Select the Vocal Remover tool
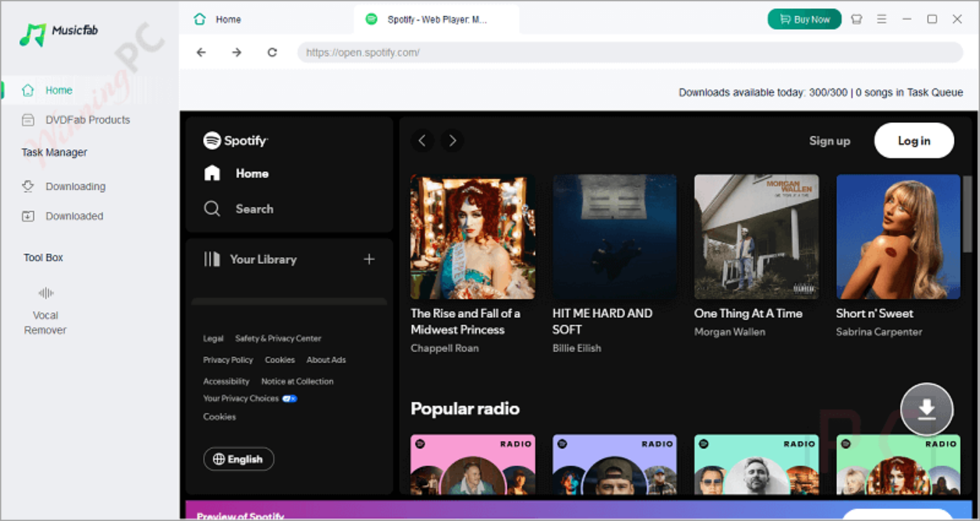Image resolution: width=980 pixels, height=521 pixels. click(45, 306)
